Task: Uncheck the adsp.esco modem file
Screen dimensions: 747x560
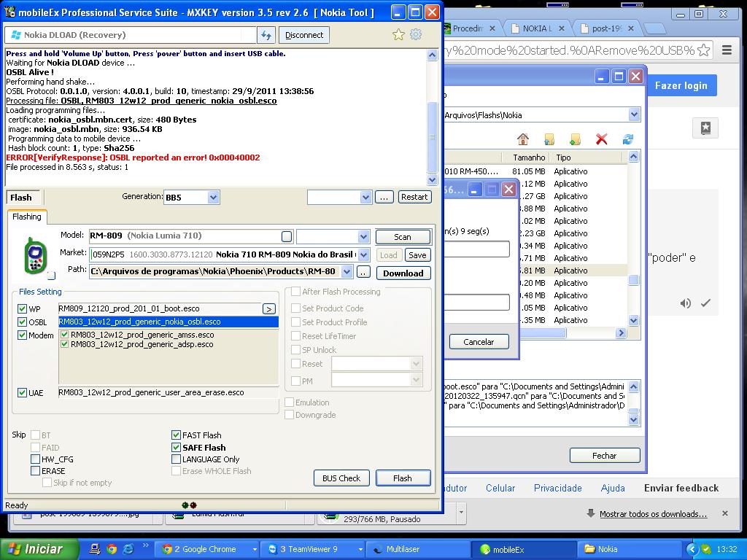Action: (65, 344)
